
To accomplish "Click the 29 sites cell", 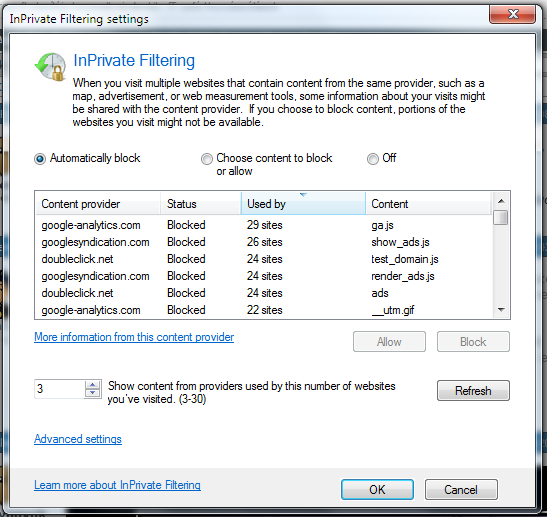I will [265, 225].
